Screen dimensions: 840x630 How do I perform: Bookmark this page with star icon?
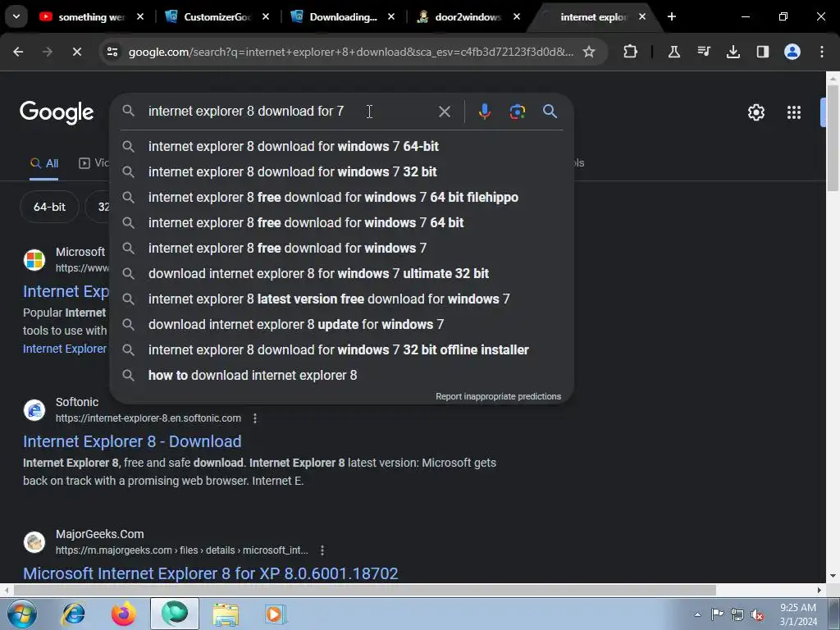[x=589, y=52]
